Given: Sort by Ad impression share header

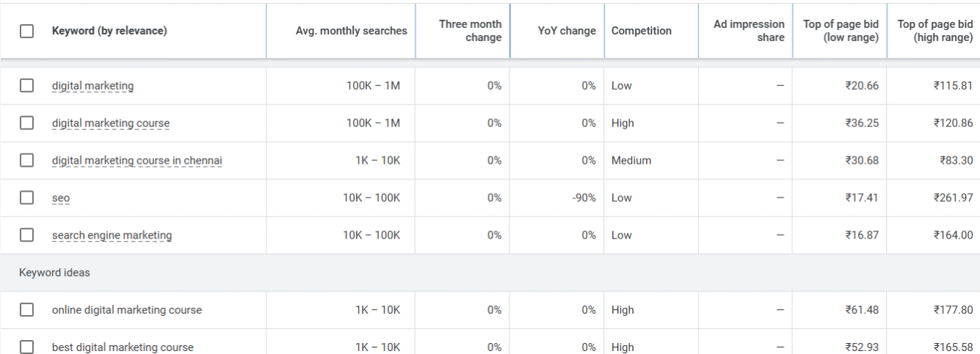Looking at the screenshot, I should pyautogui.click(x=749, y=31).
